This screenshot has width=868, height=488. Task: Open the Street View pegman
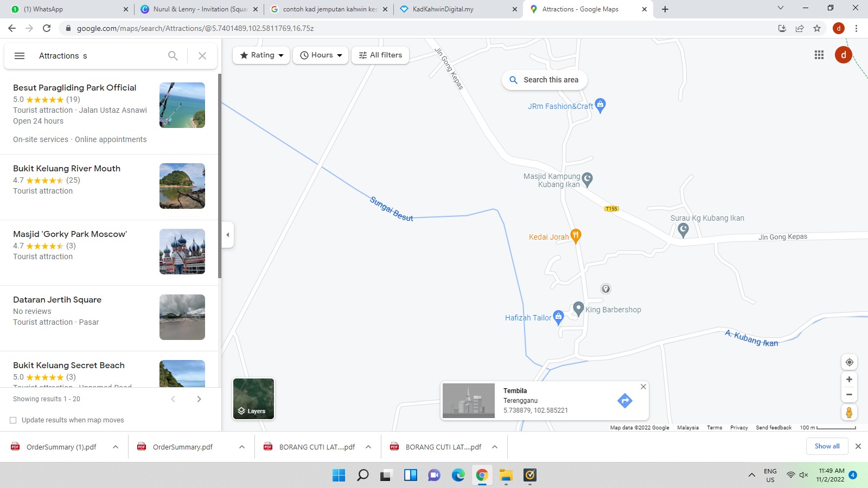[x=849, y=413]
